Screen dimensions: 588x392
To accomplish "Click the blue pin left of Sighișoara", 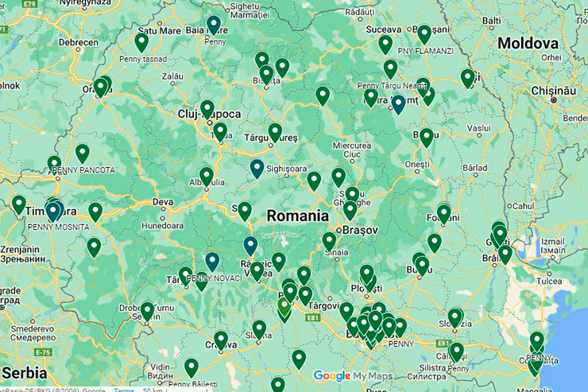I will pyautogui.click(x=257, y=169).
